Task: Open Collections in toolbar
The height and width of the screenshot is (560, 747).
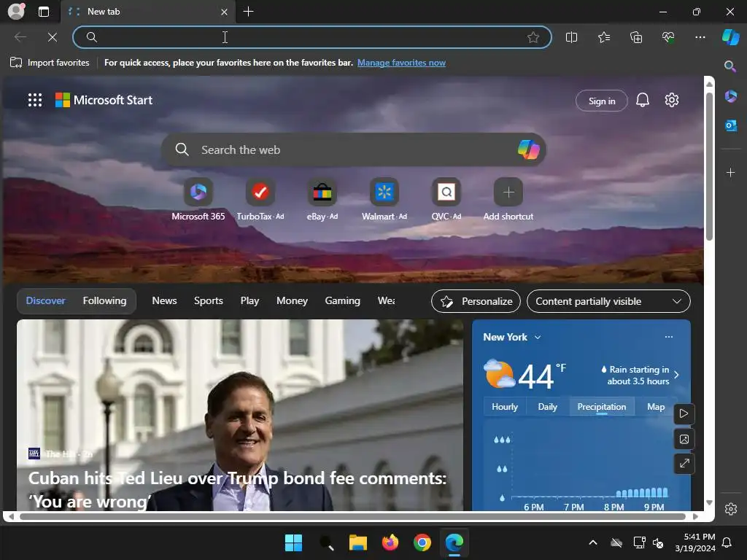Action: (636, 37)
